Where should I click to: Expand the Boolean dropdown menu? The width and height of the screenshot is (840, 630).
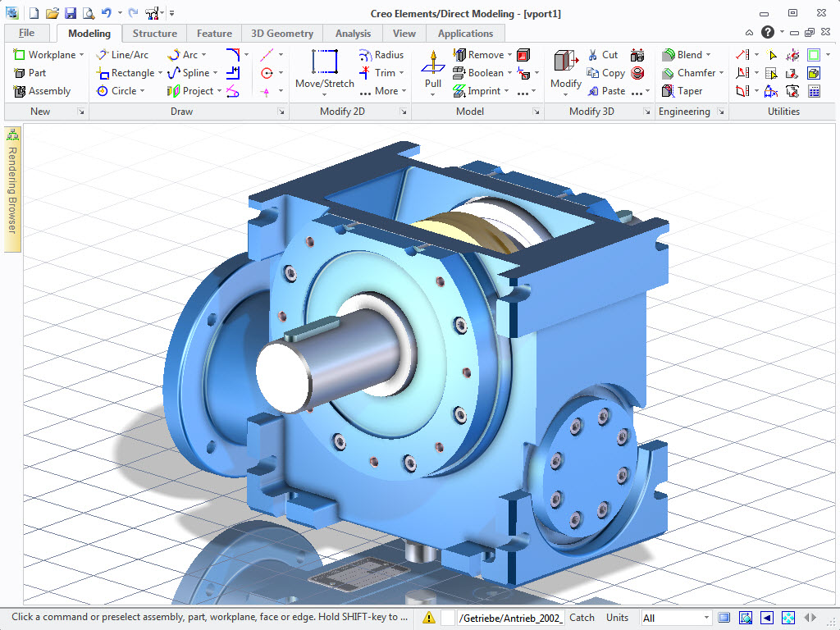[509, 73]
